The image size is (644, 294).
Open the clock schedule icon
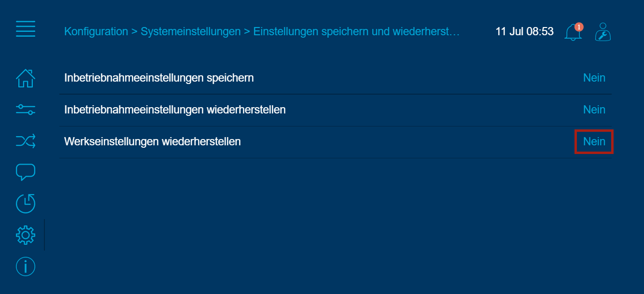[x=26, y=203]
